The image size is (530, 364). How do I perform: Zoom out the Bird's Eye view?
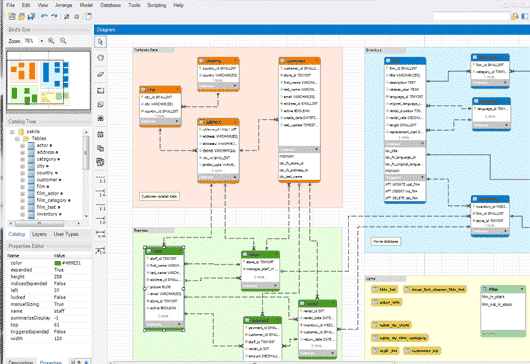pyautogui.click(x=63, y=41)
